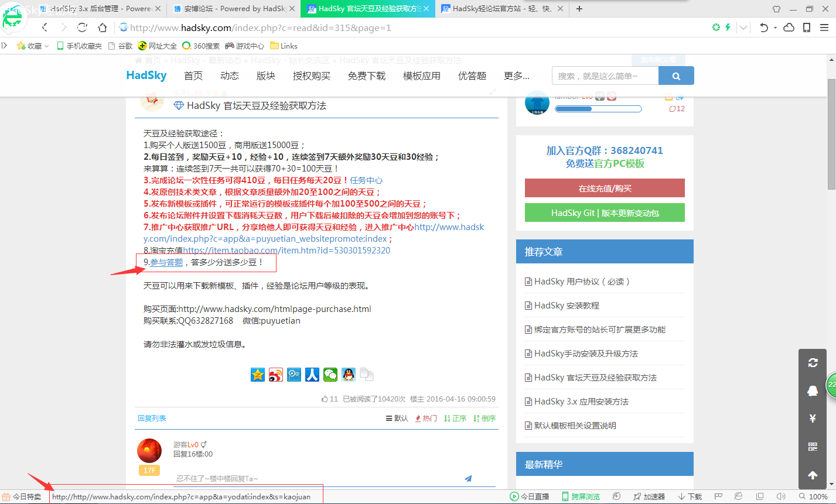Screen dimensions: 836x504
Task: Click the mobile phone icon in toolbar
Action: (807, 28)
